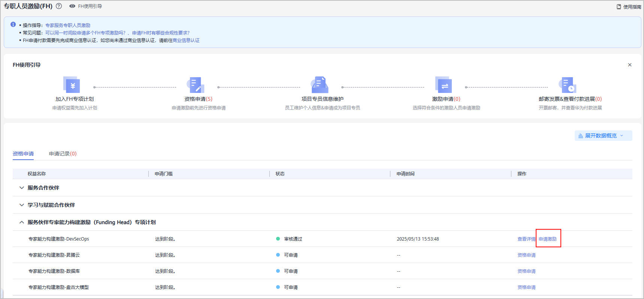Viewport: 644px width, 299px height.
Task: Click the 邮寄发票&查看付款进展 step icon
Action: 568,85
